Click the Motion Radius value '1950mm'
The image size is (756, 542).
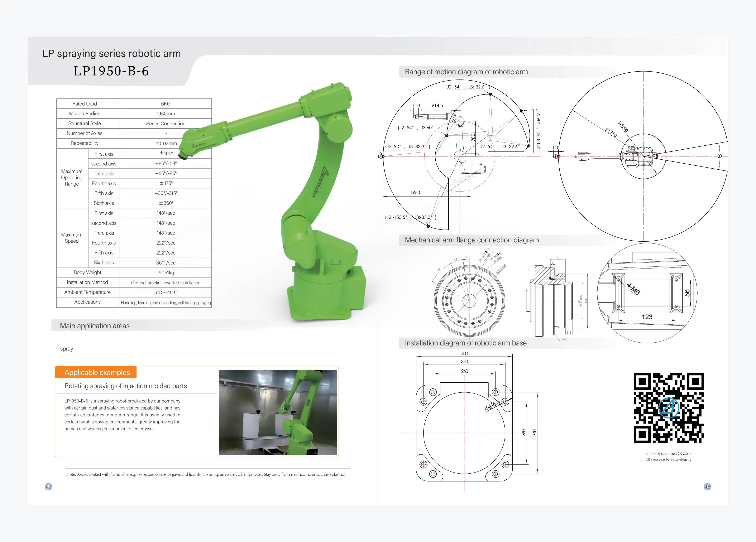click(166, 114)
